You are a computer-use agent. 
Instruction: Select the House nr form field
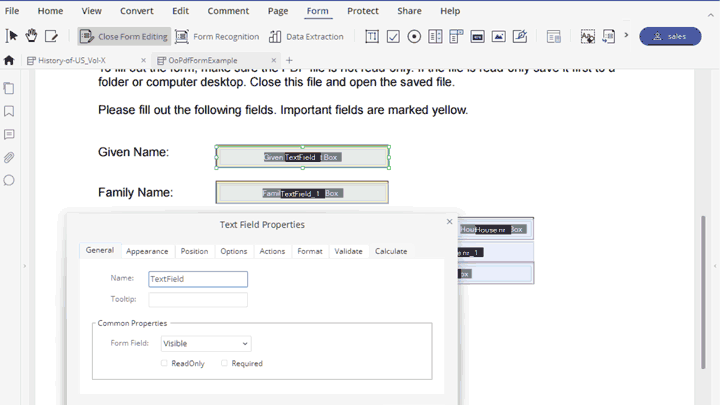[x=496, y=229]
